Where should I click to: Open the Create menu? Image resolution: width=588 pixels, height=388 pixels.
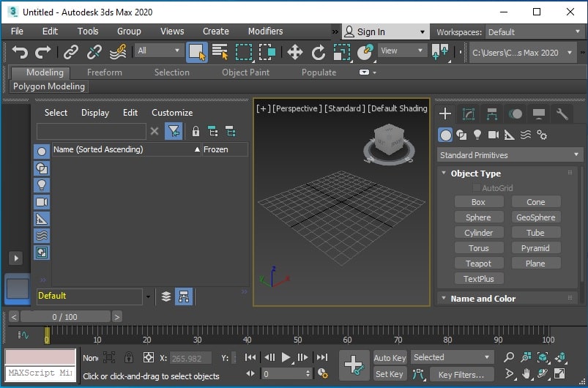215,31
